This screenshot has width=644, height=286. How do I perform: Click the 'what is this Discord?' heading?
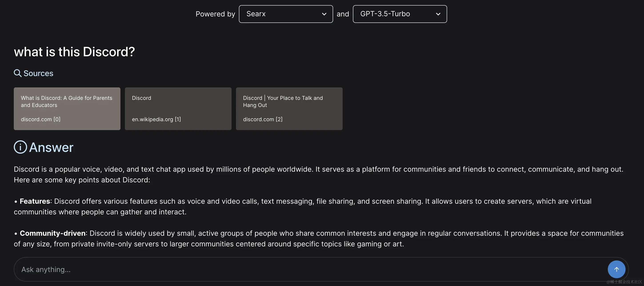tap(74, 52)
